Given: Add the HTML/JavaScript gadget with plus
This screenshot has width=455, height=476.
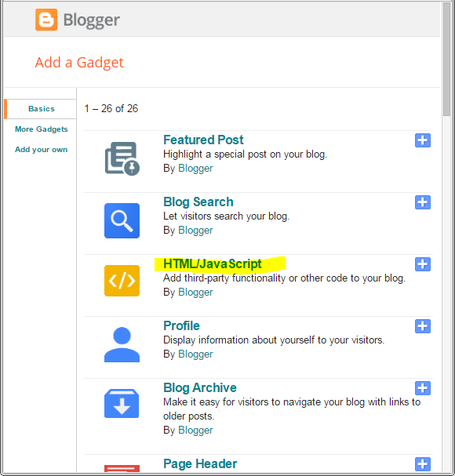Looking at the screenshot, I should 423,264.
